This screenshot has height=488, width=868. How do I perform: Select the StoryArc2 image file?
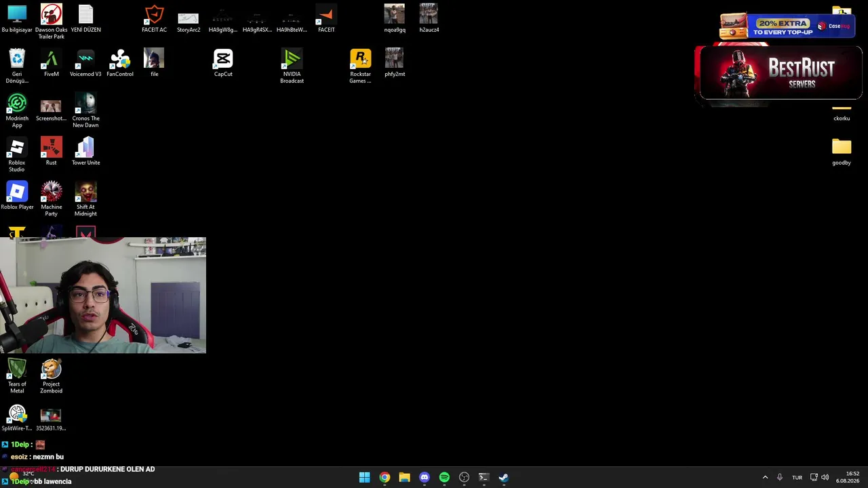click(189, 22)
